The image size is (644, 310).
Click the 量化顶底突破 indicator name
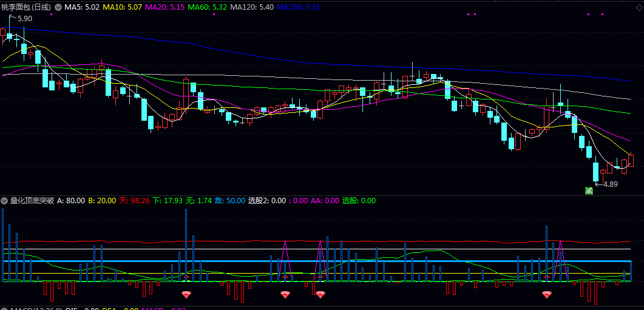(32, 201)
